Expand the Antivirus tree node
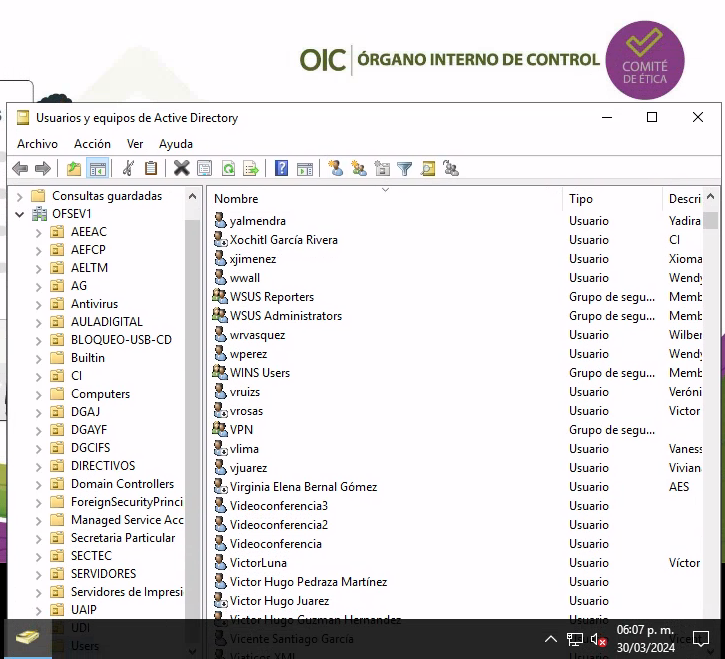The width and height of the screenshot is (725, 659). coord(39,305)
